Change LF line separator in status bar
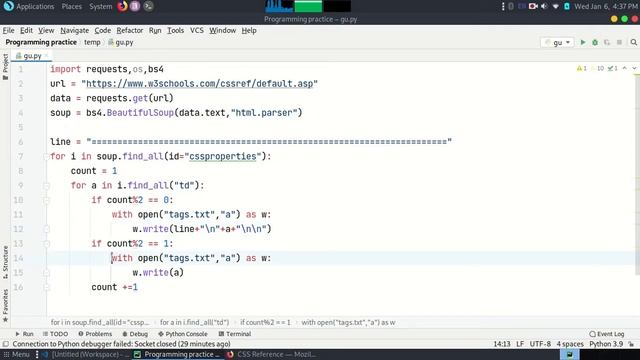 pos(520,344)
